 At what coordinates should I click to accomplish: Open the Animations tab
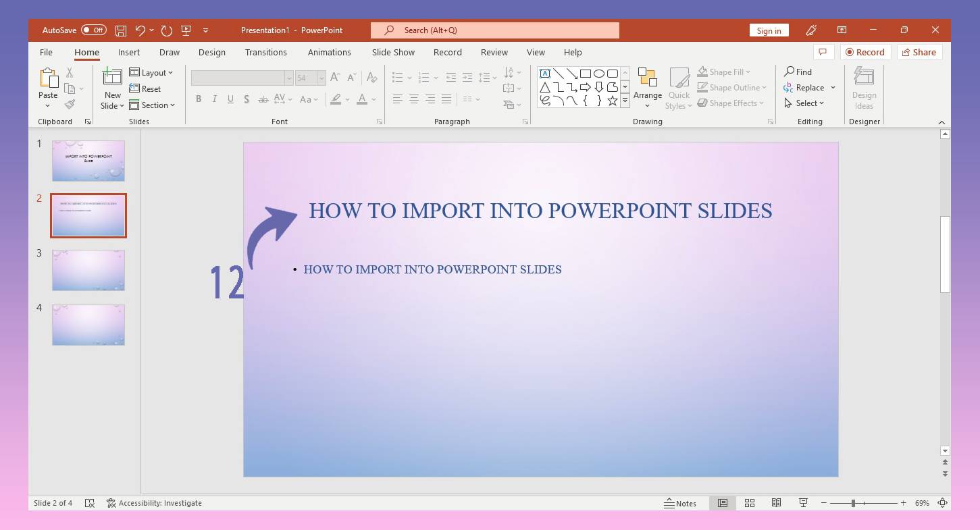tap(330, 52)
